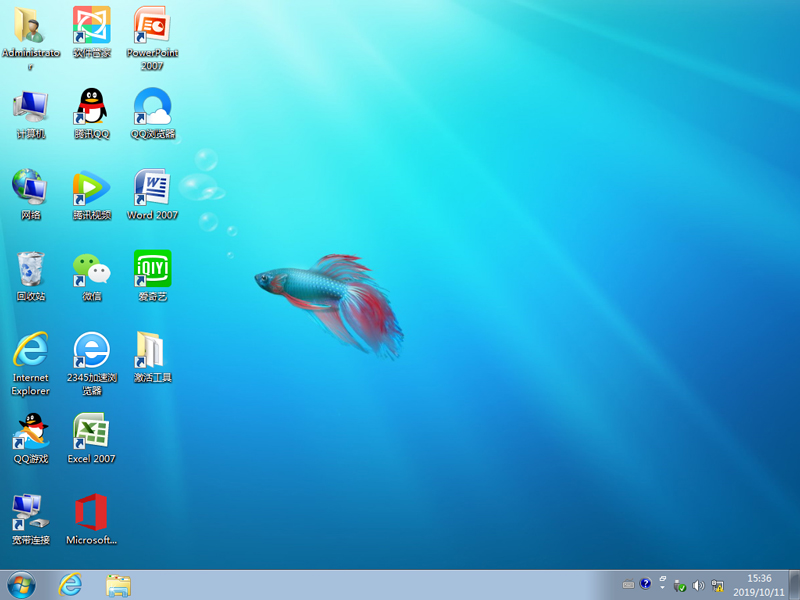Screen dimensions: 800x600
Task: Select the QQ浏览器 browser shortcut
Action: (x=152, y=107)
